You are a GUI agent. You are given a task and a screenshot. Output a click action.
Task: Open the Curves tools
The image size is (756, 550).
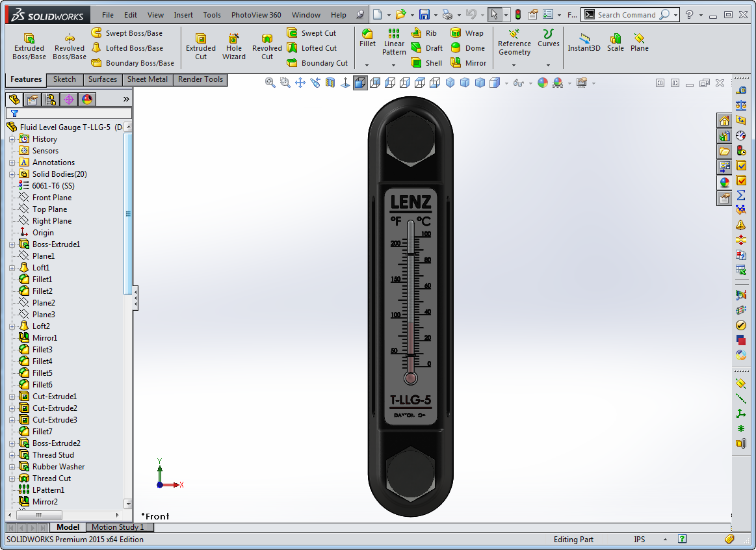pyautogui.click(x=548, y=38)
